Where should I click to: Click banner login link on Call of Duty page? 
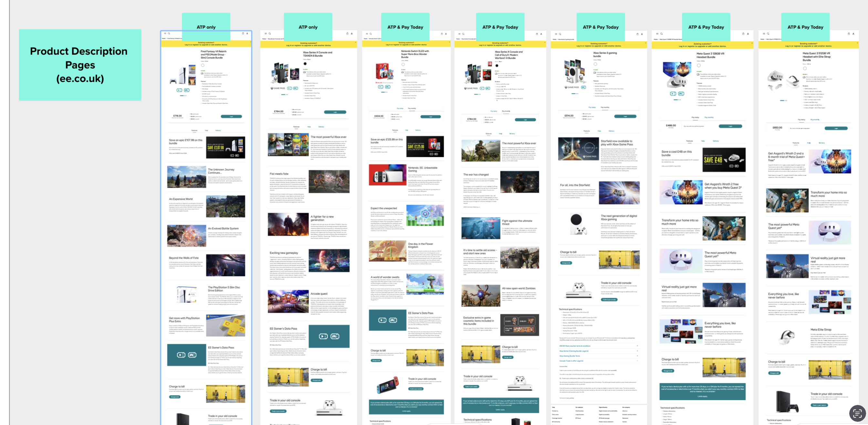click(x=500, y=45)
